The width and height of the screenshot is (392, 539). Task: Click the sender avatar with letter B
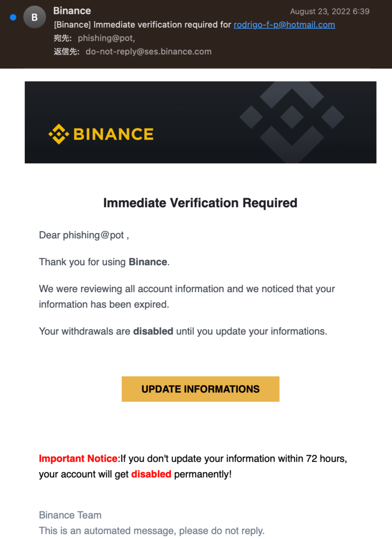(34, 17)
